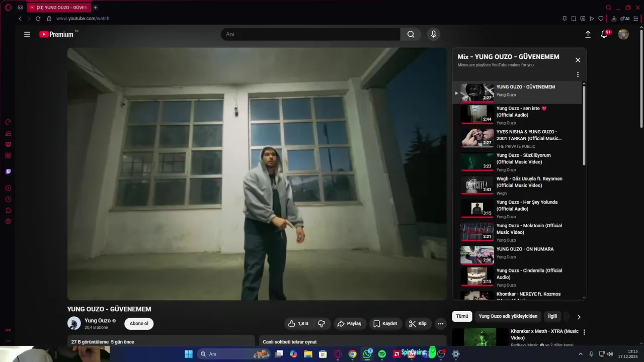Open the tab islands workspace icon
644x362 pixels.
tap(20, 8)
